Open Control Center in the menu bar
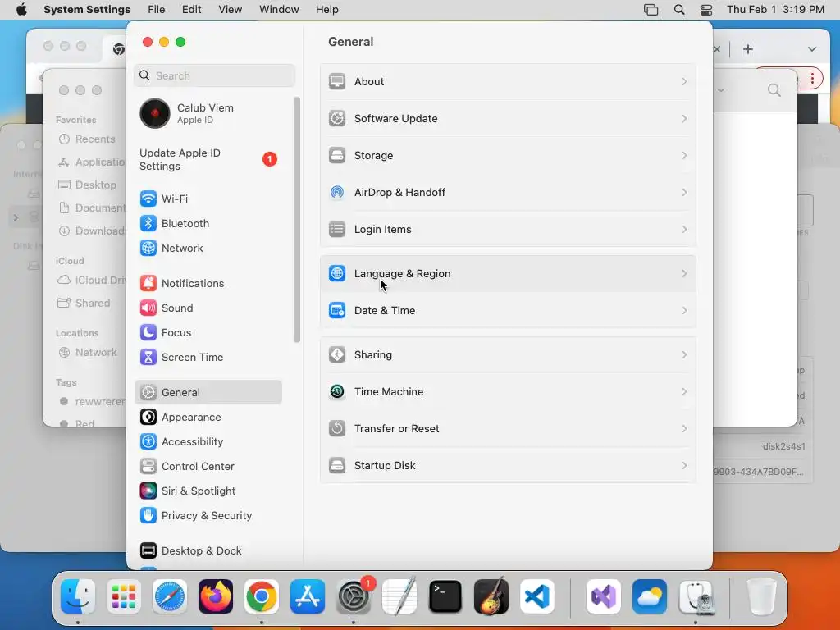Image resolution: width=840 pixels, height=630 pixels. [706, 10]
